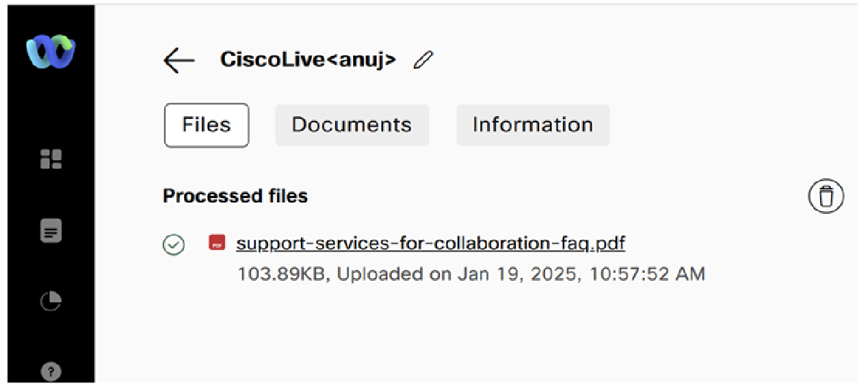Edit the CiscoLive<anuj> name with pencil icon
Viewport: 868px width, 386px height.
(x=423, y=60)
